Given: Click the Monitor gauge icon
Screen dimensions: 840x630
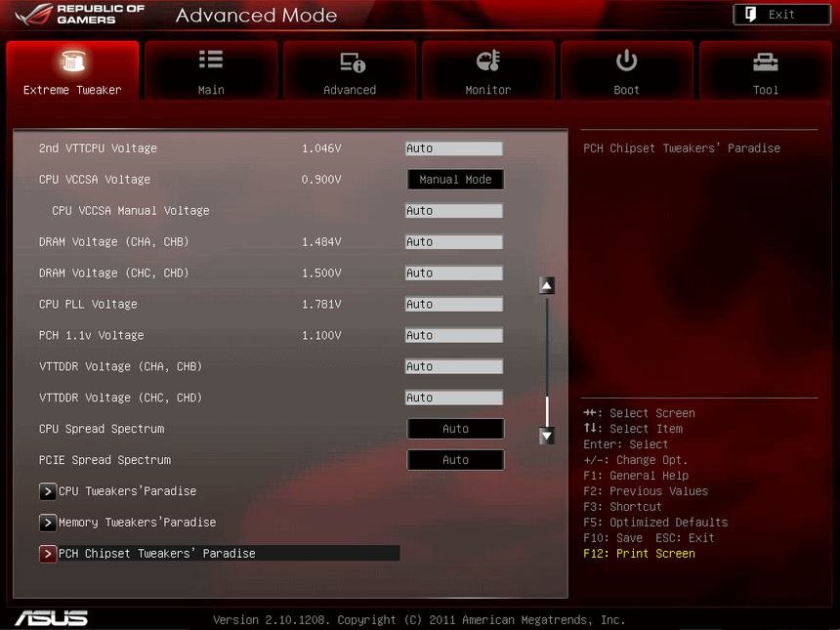Looking at the screenshot, I should (x=488, y=62).
